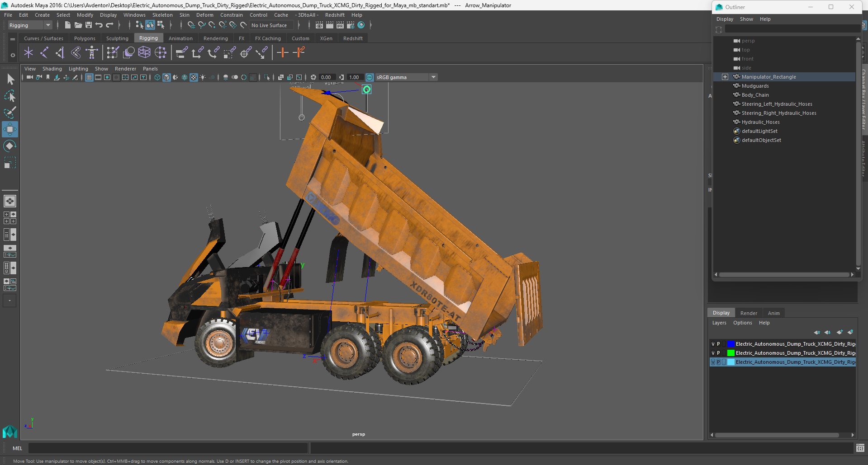Switch to the Polygons shelf tab
This screenshot has width=868, height=465.
click(x=85, y=38)
